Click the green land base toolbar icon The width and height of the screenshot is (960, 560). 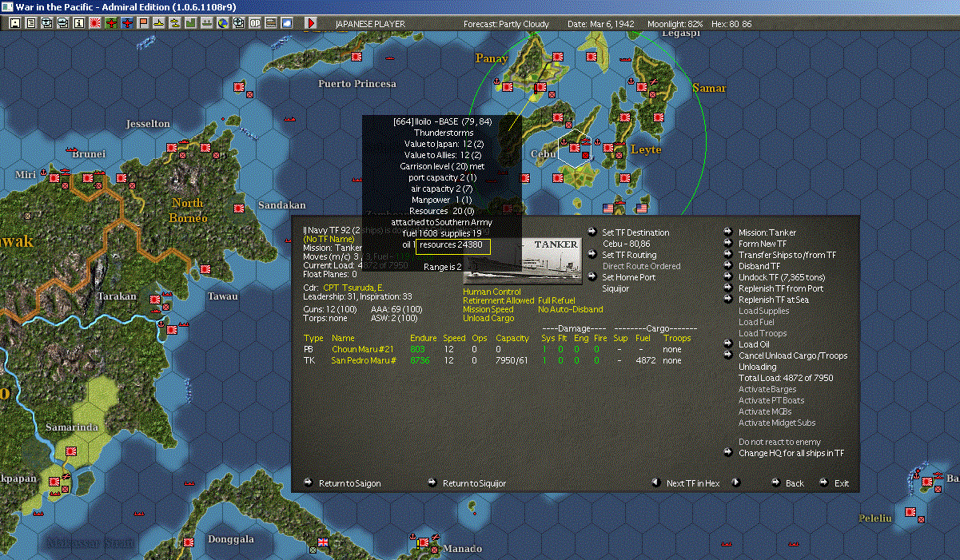(190, 23)
